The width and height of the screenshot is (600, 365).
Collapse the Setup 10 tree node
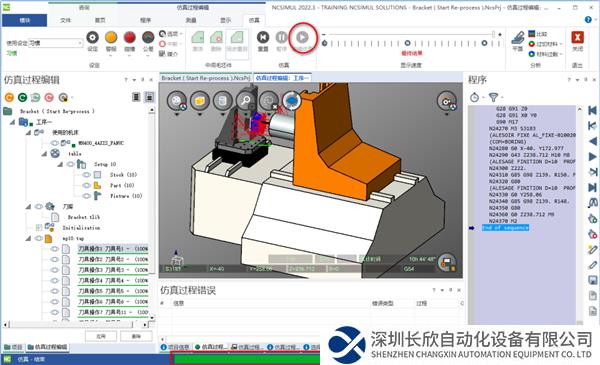60,164
